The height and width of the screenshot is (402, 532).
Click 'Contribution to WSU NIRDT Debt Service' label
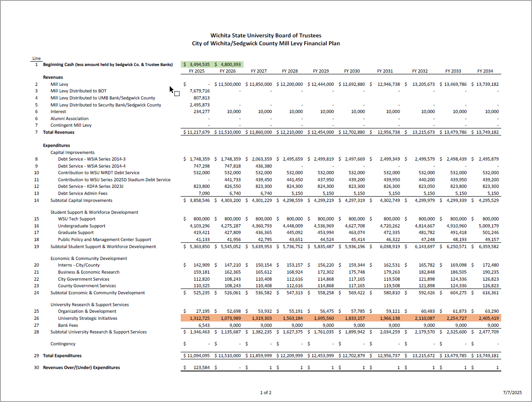[99, 173]
